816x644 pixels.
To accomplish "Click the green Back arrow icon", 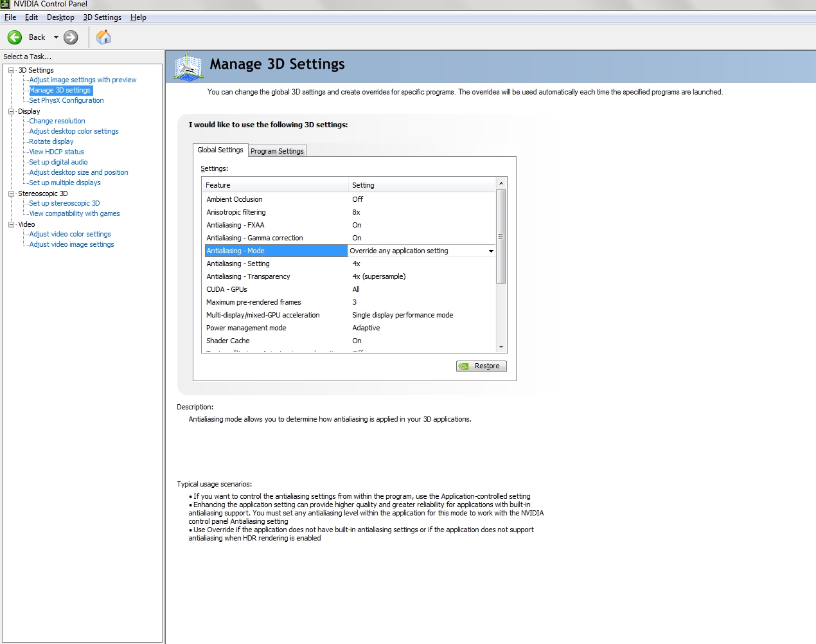I will click(15, 37).
